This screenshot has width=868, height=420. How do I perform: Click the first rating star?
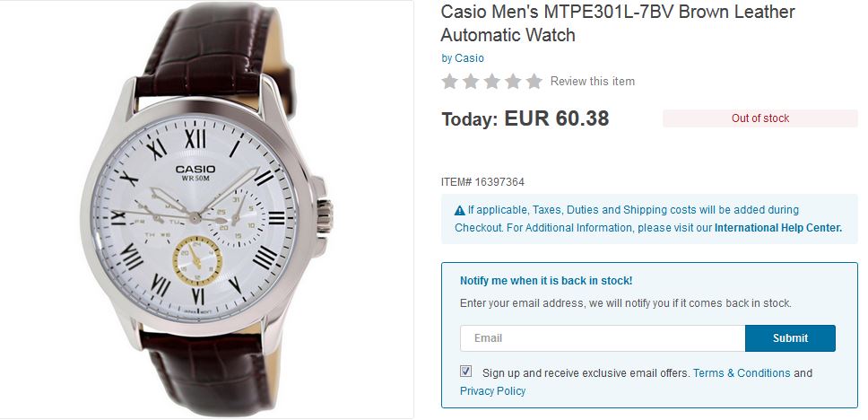click(x=450, y=82)
